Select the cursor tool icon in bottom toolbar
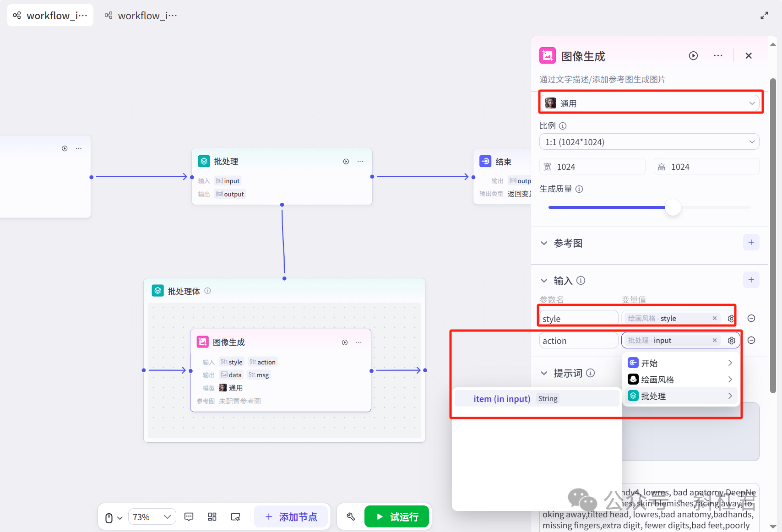This screenshot has height=532, width=782. tap(109, 516)
